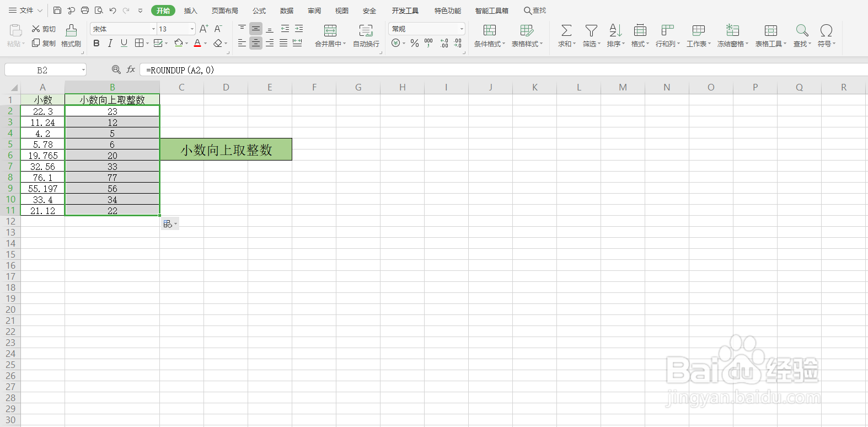Click the 表格样式 table style button
This screenshot has height=427, width=868.
tap(527, 36)
